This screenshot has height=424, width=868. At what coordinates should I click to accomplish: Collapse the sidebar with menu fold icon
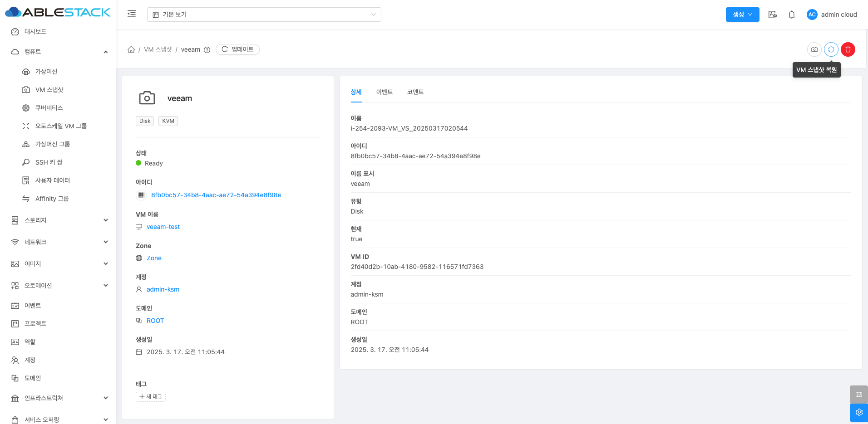pos(132,14)
